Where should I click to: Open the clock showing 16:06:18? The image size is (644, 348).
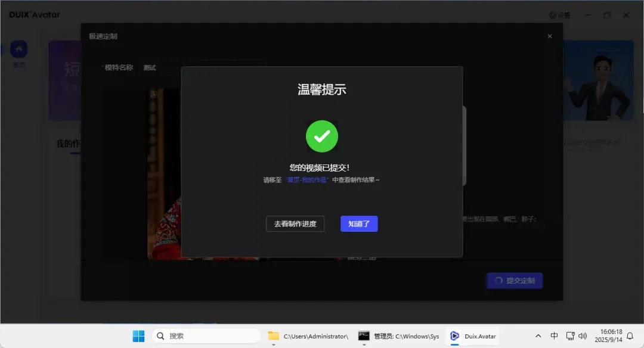click(608, 335)
